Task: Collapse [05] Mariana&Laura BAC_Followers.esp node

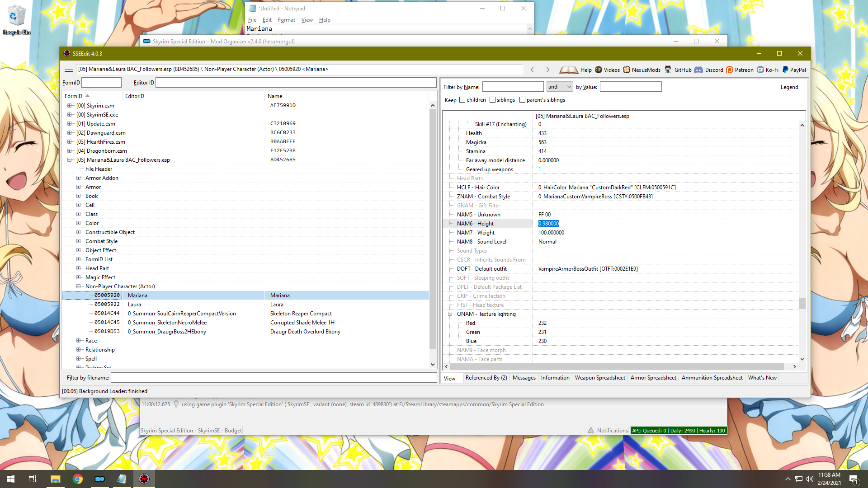Action: point(69,160)
